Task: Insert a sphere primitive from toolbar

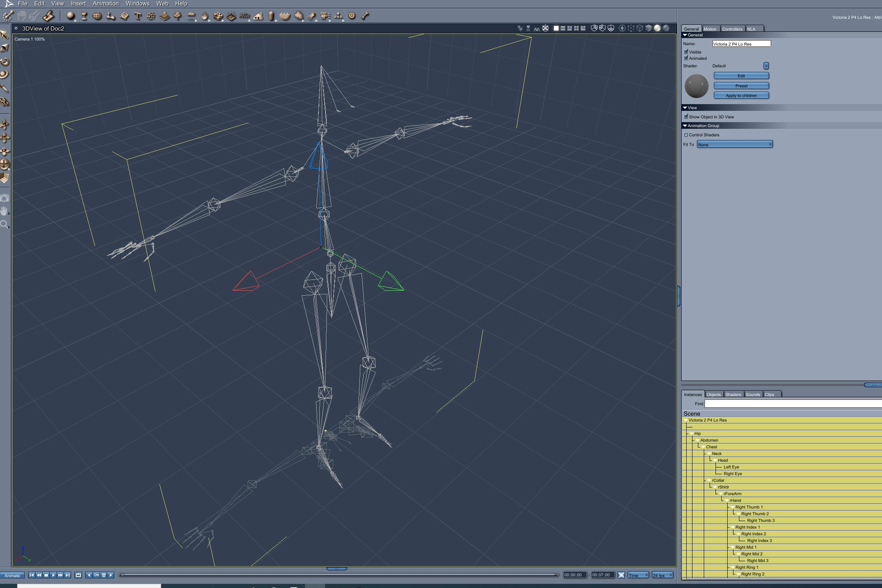Action: pyautogui.click(x=70, y=16)
